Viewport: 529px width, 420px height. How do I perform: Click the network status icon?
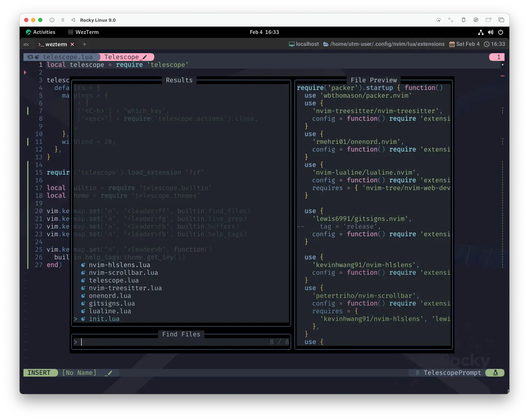click(x=481, y=32)
